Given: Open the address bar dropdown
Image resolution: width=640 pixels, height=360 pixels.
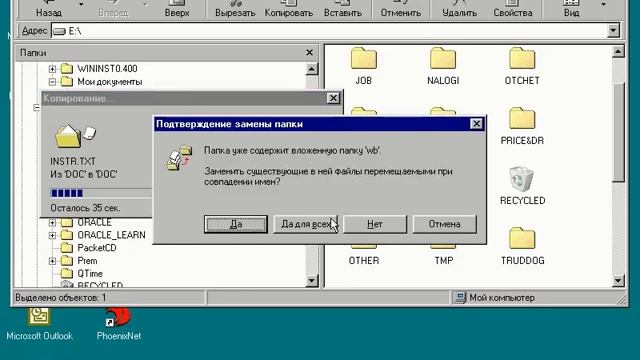Looking at the screenshot, I should tap(613, 31).
